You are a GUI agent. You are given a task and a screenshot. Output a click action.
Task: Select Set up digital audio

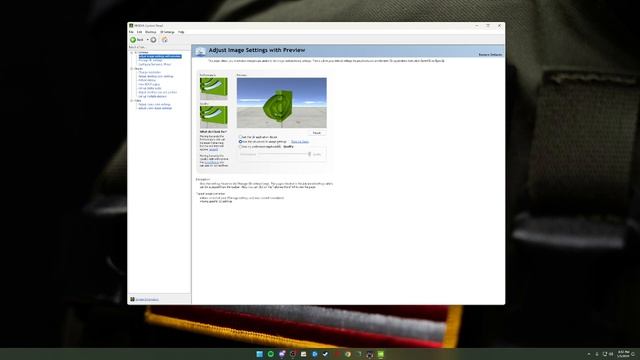click(x=150, y=88)
